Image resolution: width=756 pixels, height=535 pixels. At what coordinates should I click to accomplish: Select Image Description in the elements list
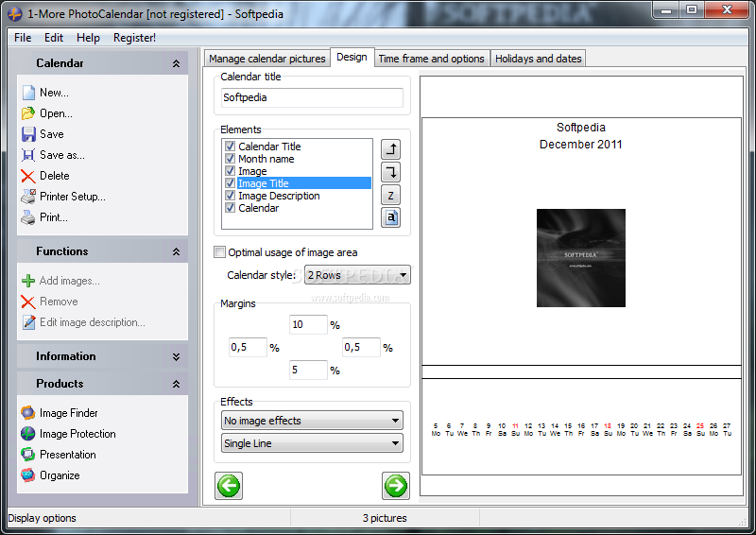[x=279, y=196]
